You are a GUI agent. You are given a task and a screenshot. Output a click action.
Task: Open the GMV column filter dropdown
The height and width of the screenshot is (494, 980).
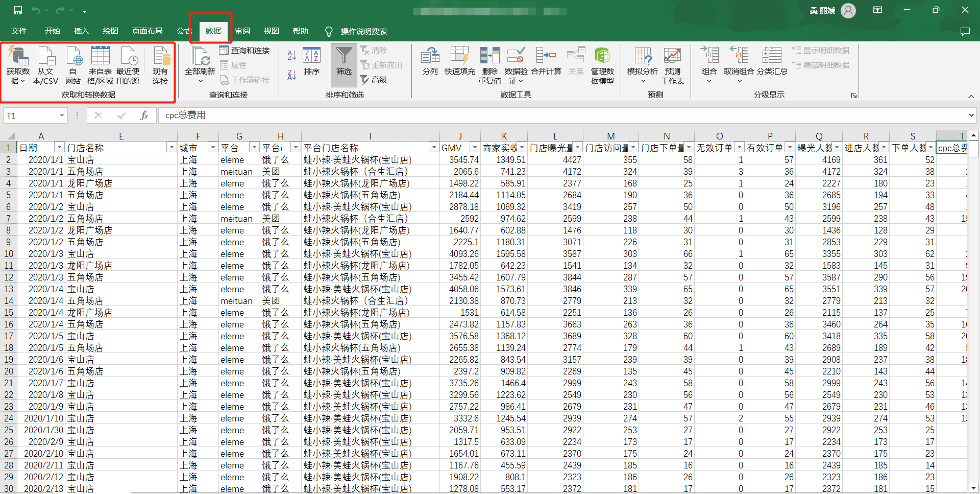coord(474,147)
